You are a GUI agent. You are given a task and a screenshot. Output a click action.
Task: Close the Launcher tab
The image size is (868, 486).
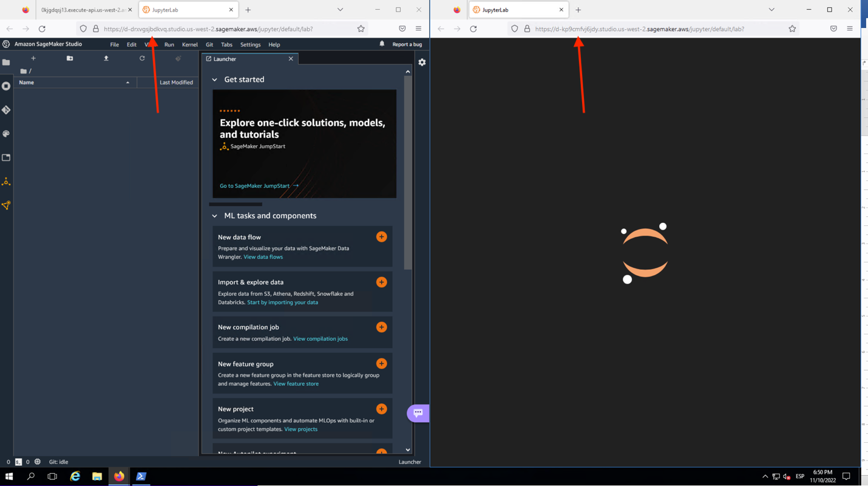click(x=291, y=59)
